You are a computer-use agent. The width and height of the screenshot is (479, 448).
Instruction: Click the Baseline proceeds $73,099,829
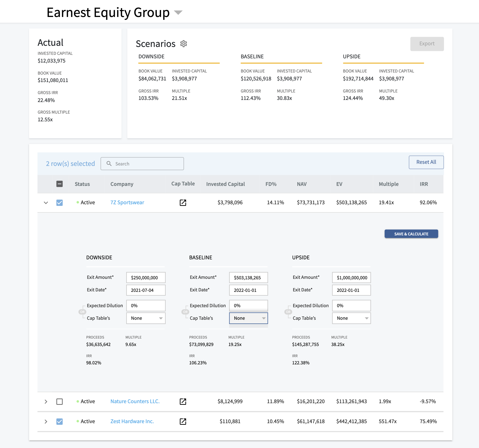[x=201, y=345]
